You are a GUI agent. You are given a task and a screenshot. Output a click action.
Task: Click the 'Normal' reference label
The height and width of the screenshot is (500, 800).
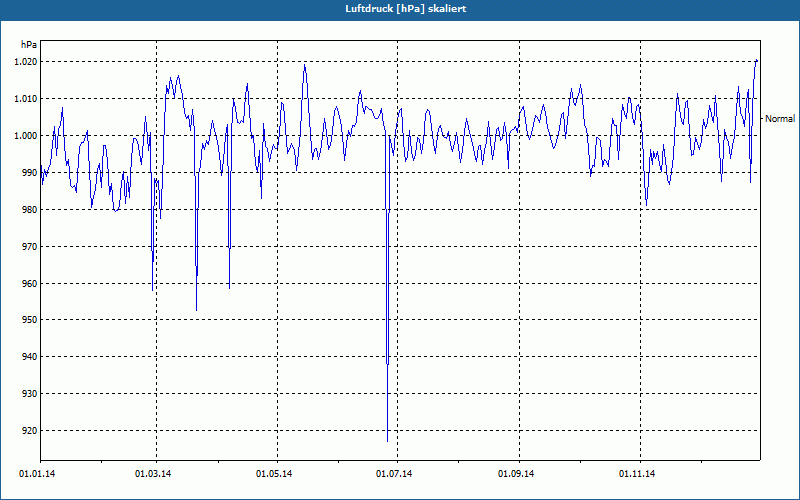click(780, 118)
